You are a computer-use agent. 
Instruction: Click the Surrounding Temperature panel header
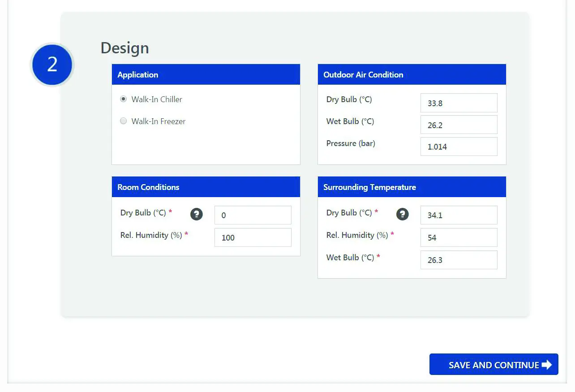click(412, 187)
